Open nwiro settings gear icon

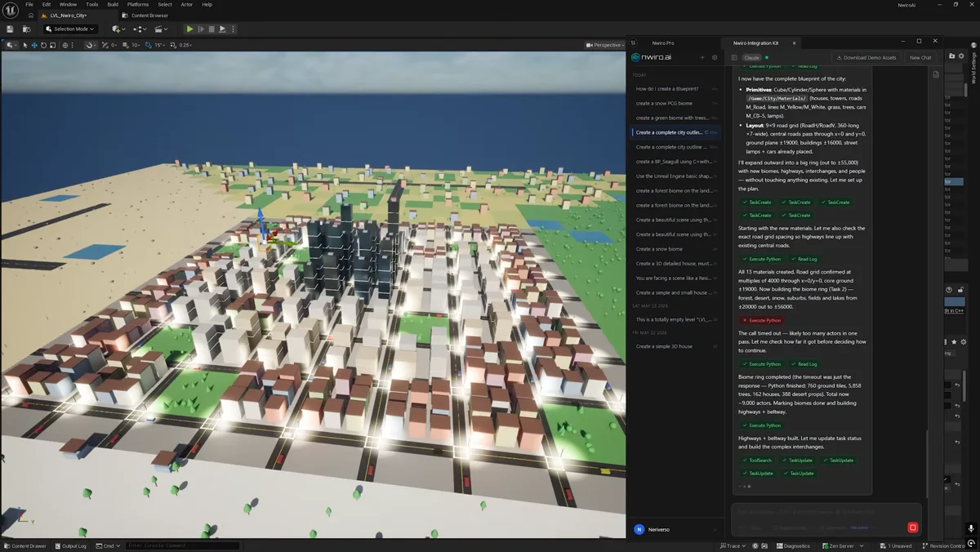[x=715, y=58]
